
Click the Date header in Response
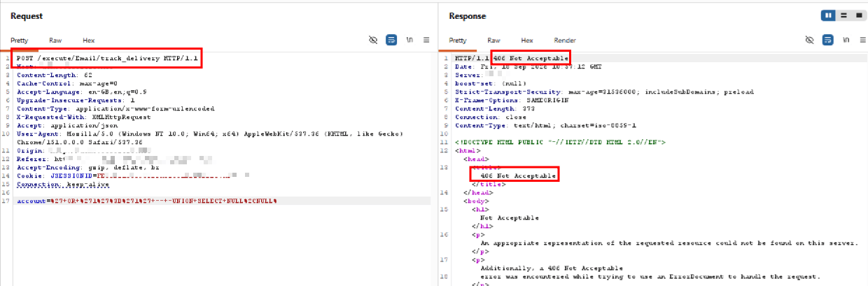[x=527, y=66]
